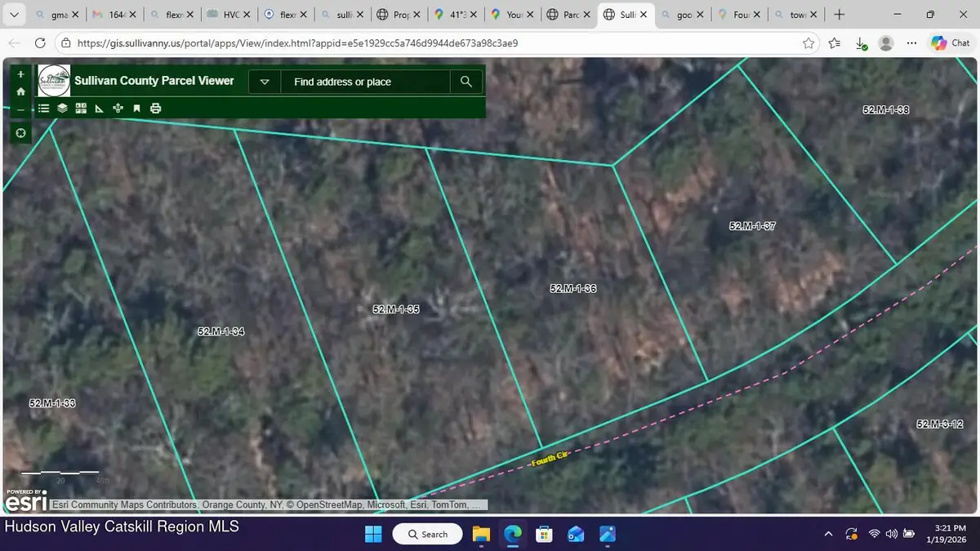Viewport: 980px width, 551px height.
Task: Zoom in on the map
Action: [x=20, y=73]
